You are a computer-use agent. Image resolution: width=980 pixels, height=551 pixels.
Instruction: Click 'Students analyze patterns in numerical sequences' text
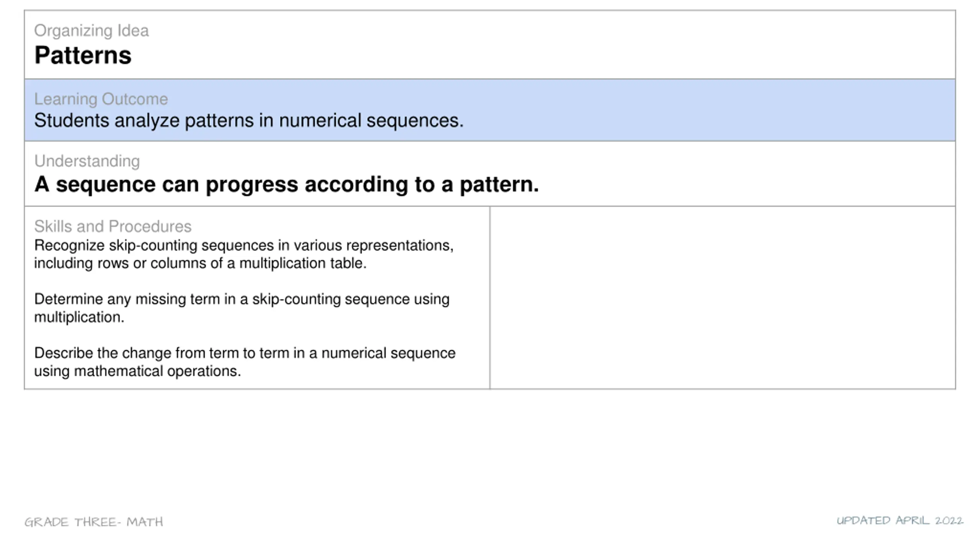249,121
